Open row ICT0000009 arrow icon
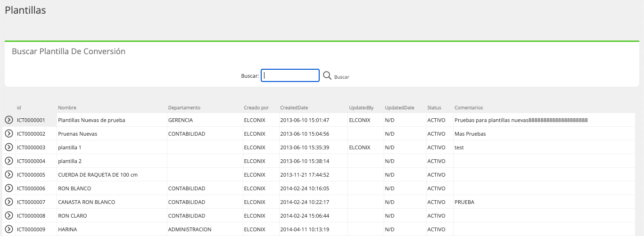The width and height of the screenshot is (644, 236). point(8,229)
